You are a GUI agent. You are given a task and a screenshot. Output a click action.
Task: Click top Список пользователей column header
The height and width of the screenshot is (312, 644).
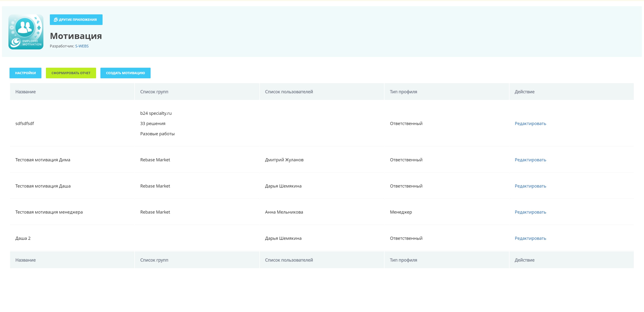pos(289,92)
